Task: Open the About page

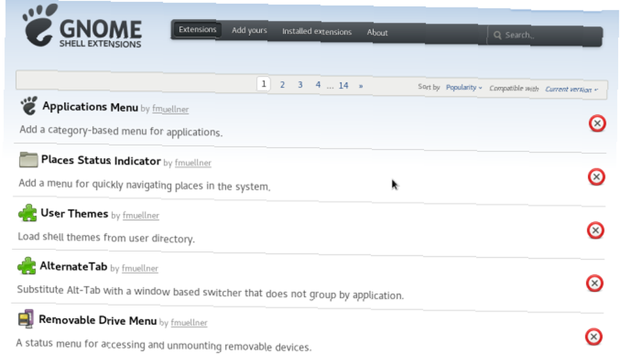Action: pos(377,32)
